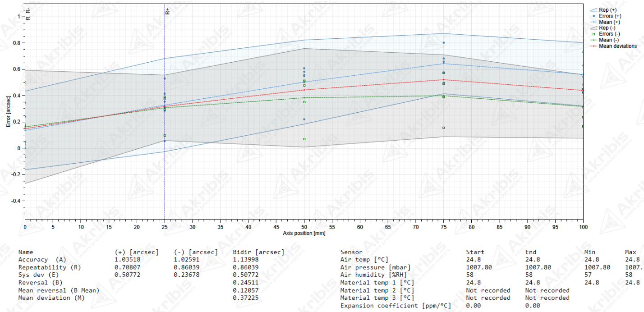Click the Bidir [arcsec] column header
Screen dimensions: 644x312
click(x=258, y=252)
